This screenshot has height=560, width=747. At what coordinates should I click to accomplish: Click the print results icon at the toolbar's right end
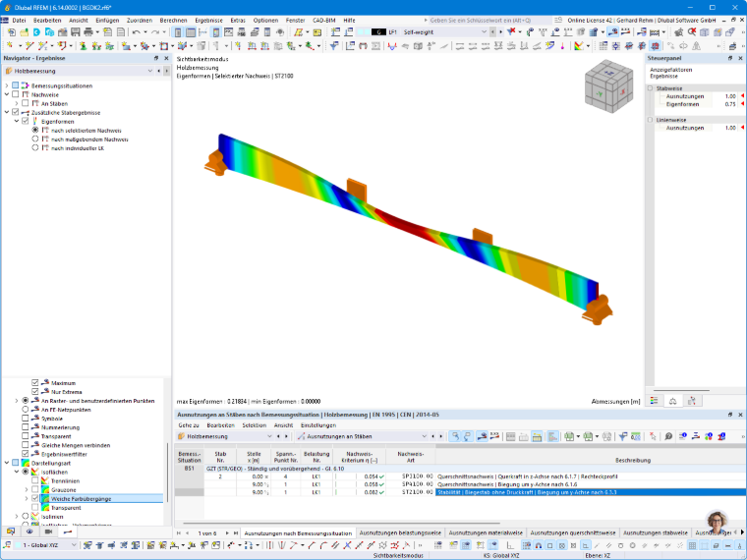[732, 46]
